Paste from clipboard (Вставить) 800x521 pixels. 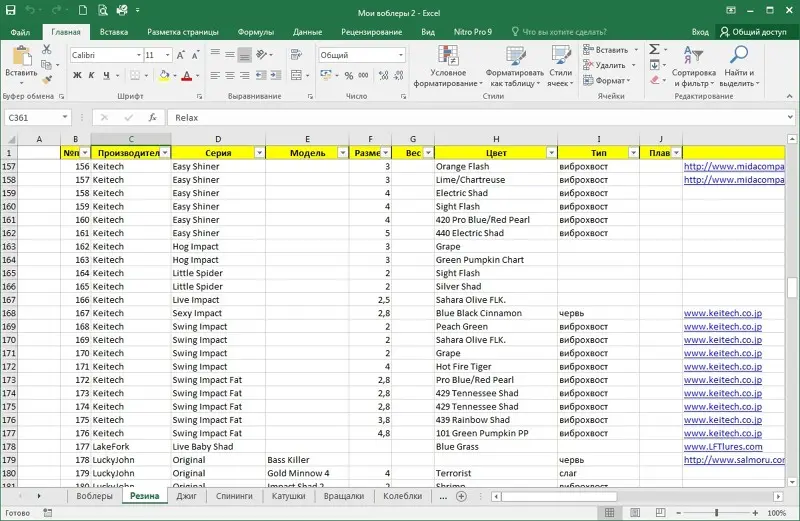(21, 64)
